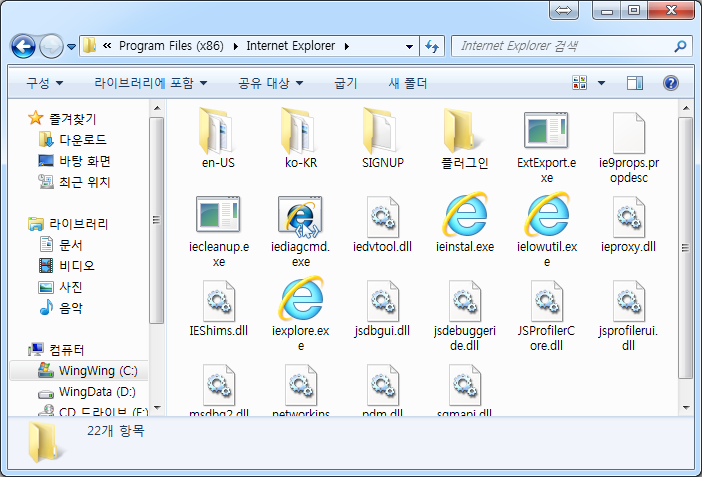Select the iedvtool.dll file
This screenshot has width=702, height=477.
click(x=382, y=223)
